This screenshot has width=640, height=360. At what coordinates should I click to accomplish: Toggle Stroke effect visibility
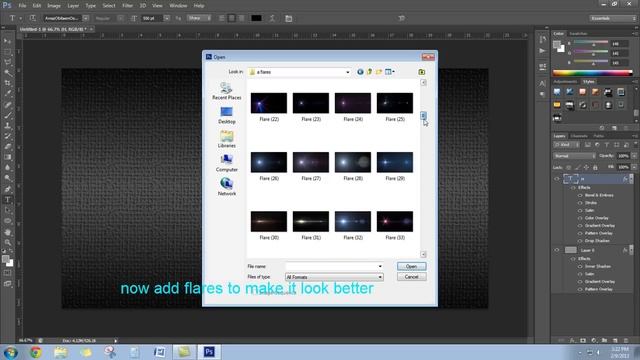click(x=580, y=203)
